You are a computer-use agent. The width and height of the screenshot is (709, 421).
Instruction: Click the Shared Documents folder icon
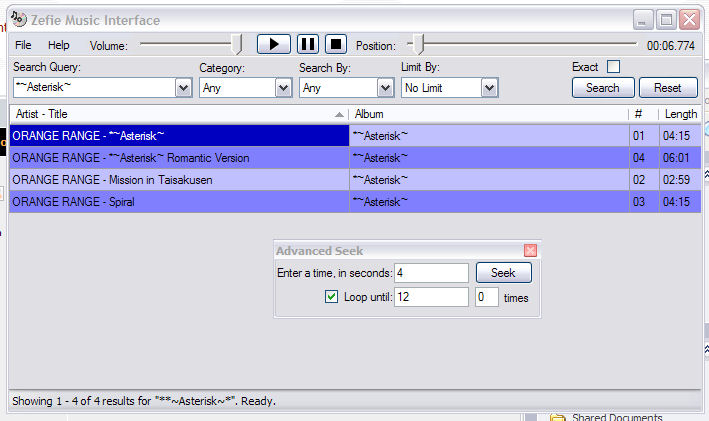[x=557, y=416]
